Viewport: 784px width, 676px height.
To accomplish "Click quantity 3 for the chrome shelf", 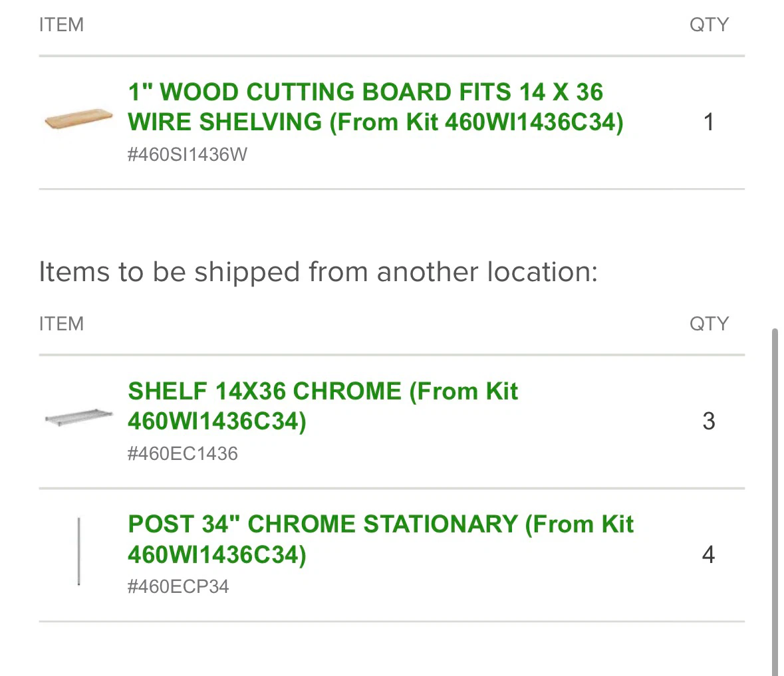I will (708, 421).
